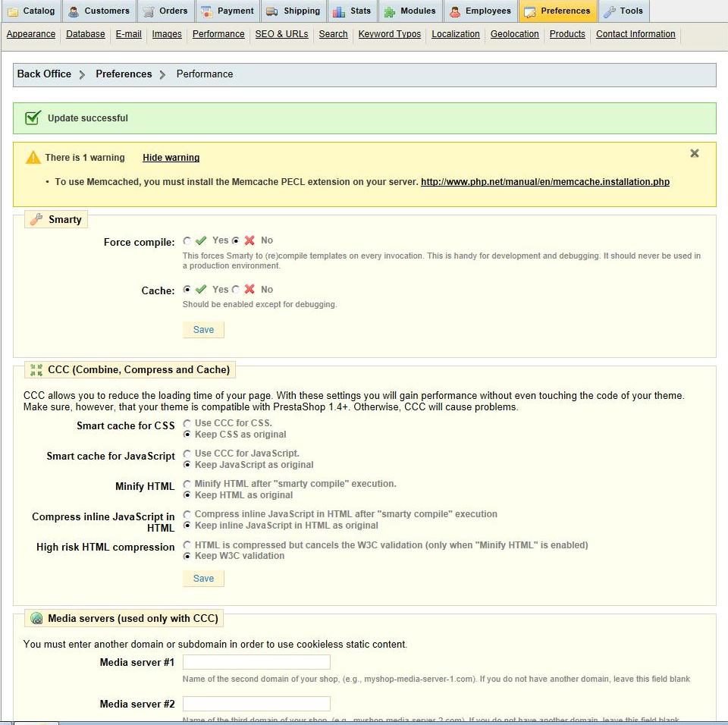Go to Appearance sub-tab
Image resolution: width=728 pixels, height=725 pixels.
pyautogui.click(x=31, y=34)
